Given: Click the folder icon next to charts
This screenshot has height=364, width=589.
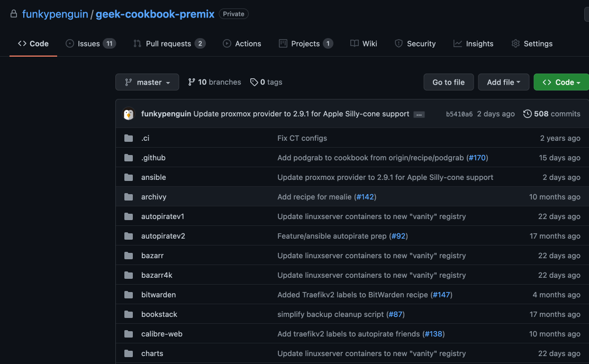Looking at the screenshot, I should point(129,353).
